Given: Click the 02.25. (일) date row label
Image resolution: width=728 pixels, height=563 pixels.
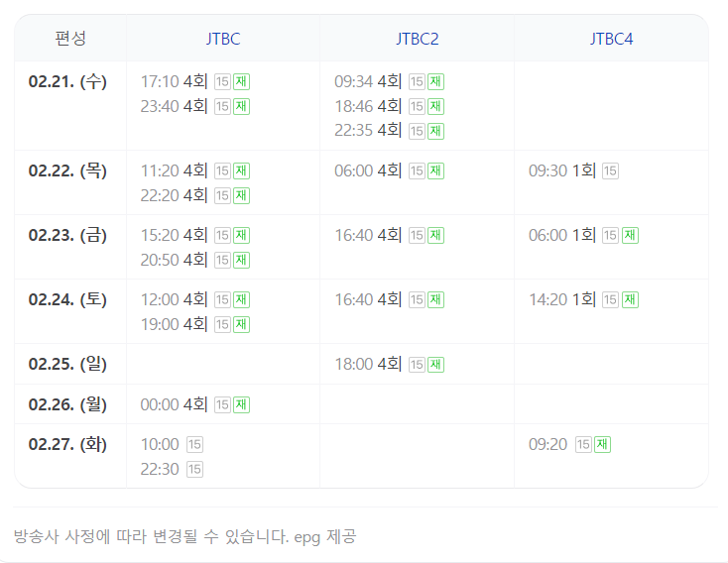Looking at the screenshot, I should pos(67,364).
